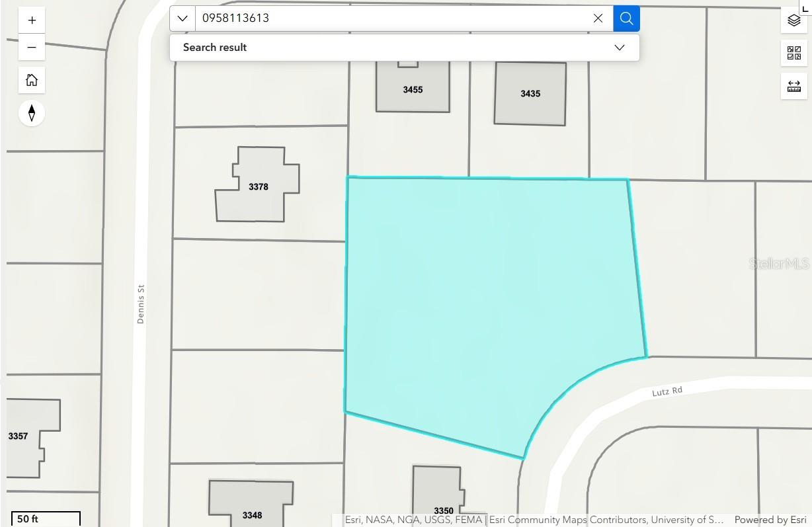Click the Dennis St road label
Viewport: 812px width, 527px height.
141,304
